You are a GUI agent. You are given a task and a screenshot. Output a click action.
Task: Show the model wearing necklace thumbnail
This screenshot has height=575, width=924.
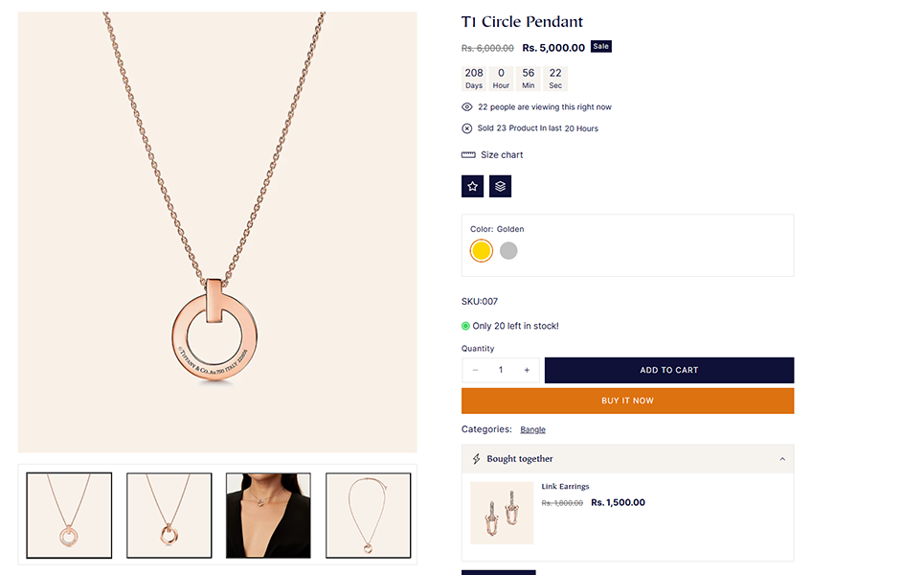(x=268, y=516)
